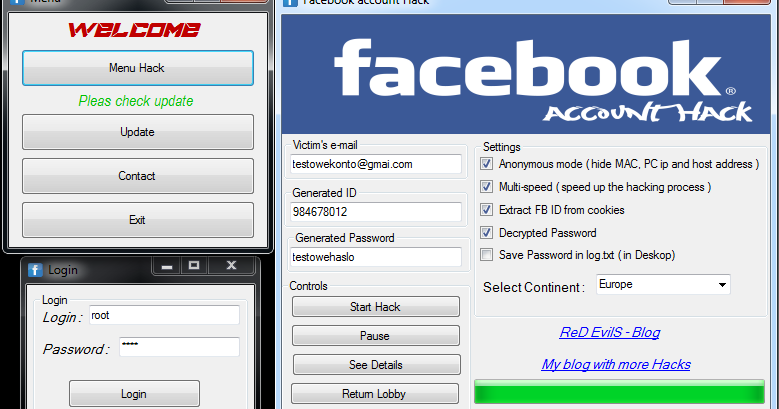Click the Victim's e-mail input field
The image size is (779, 409).
376,164
